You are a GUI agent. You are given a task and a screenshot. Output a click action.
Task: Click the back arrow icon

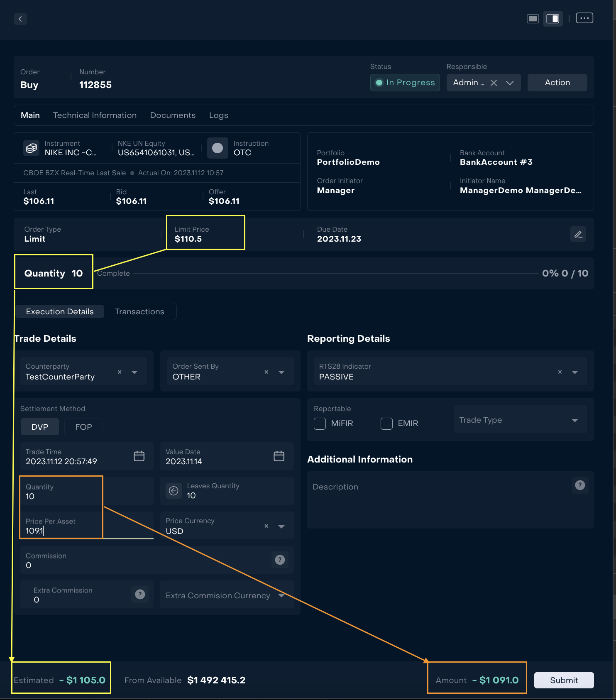click(20, 19)
